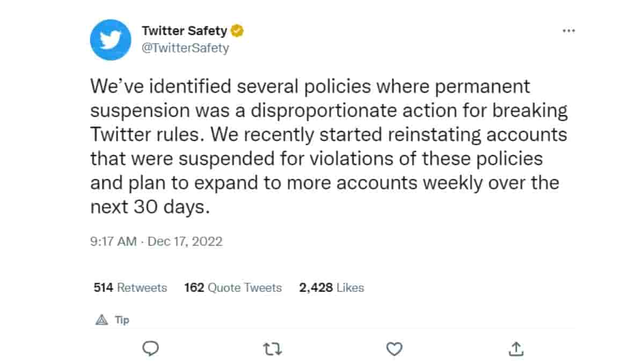View the 162 Quote Tweets list

tap(233, 287)
